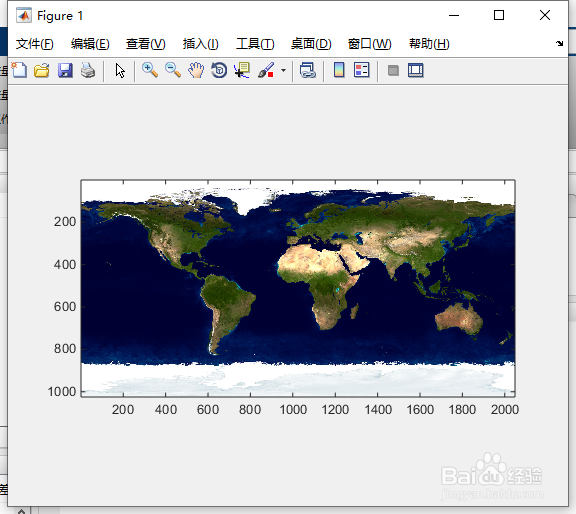Select the Zoom In magnifier tool
The height and width of the screenshot is (514, 576).
point(150,70)
